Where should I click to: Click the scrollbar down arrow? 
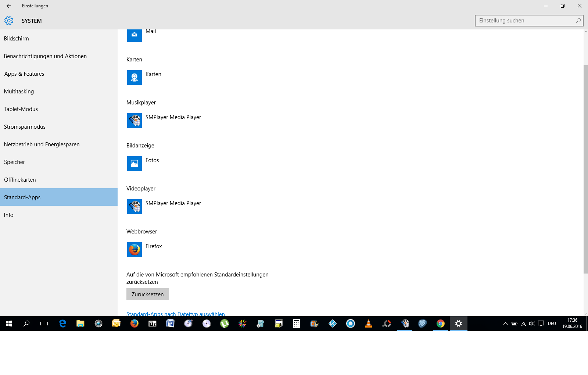586,314
